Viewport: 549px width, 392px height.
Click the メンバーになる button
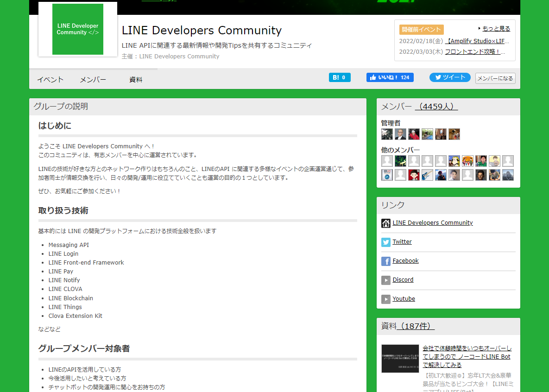[x=495, y=78]
